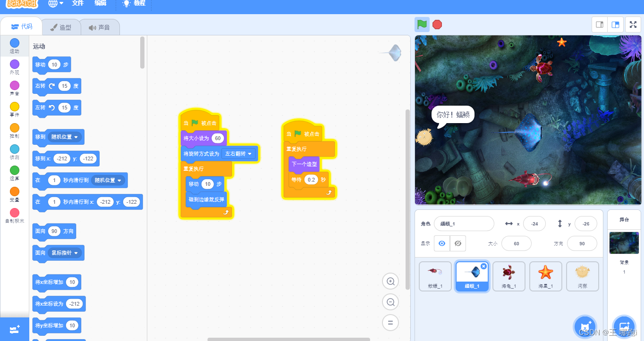Select the 海星_1 sprite thumbnail

(545, 276)
